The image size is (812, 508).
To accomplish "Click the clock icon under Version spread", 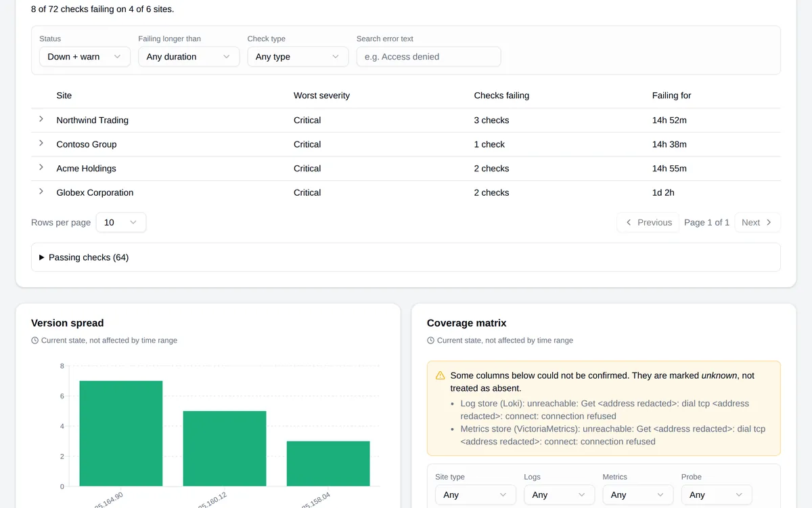I will coord(35,341).
